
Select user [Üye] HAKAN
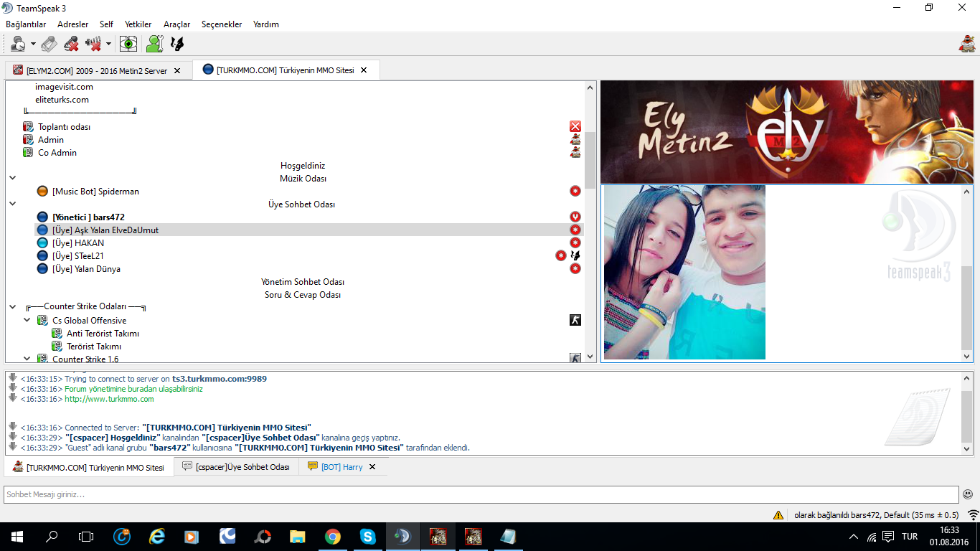click(x=78, y=243)
